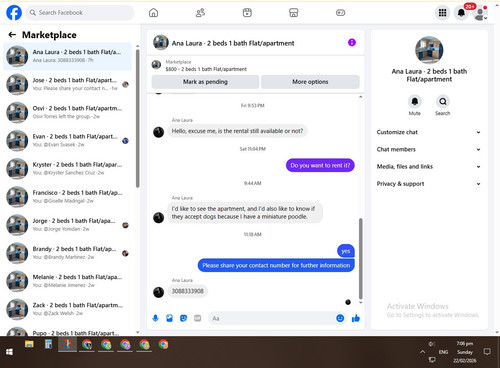Image resolution: width=500 pixels, height=368 pixels.
Task: Open the account profile picture menu
Action: tap(480, 13)
